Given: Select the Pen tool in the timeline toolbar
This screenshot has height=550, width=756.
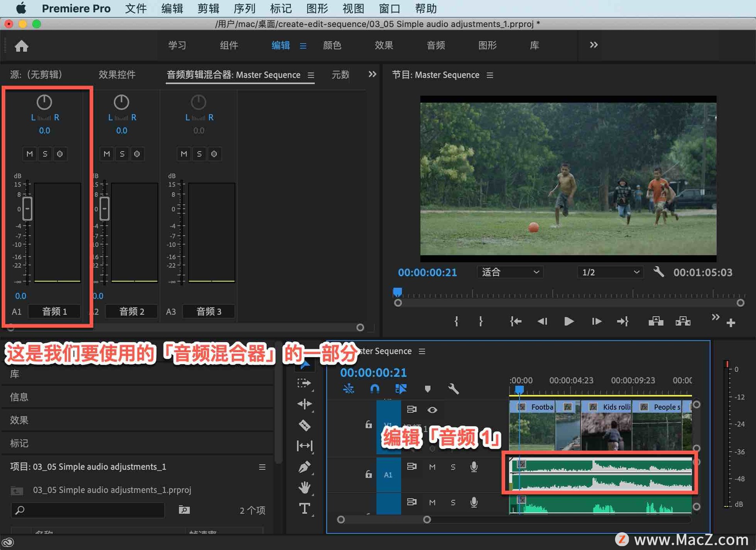Looking at the screenshot, I should coord(304,467).
